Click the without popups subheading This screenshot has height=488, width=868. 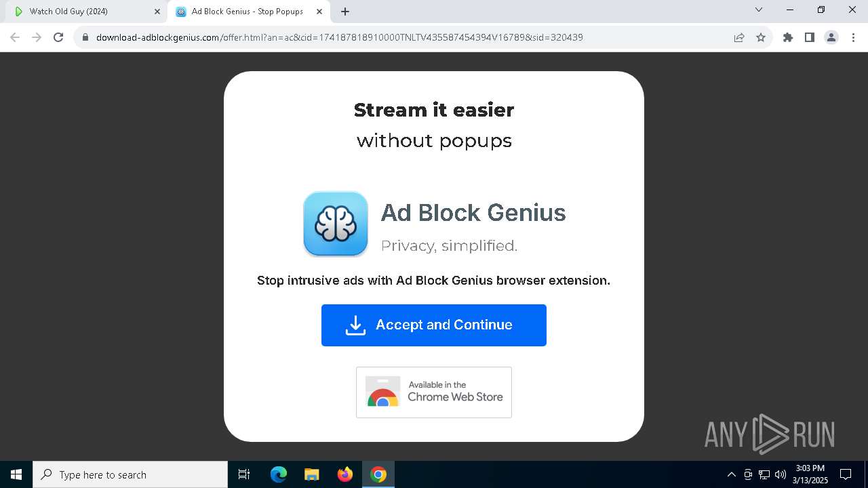[434, 141]
